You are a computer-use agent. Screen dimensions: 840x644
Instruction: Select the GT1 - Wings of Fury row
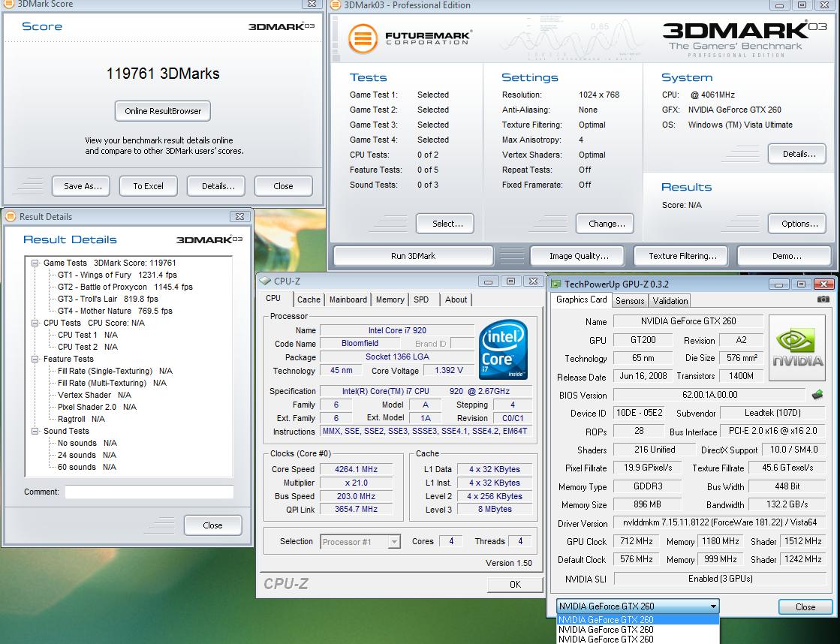point(117,275)
